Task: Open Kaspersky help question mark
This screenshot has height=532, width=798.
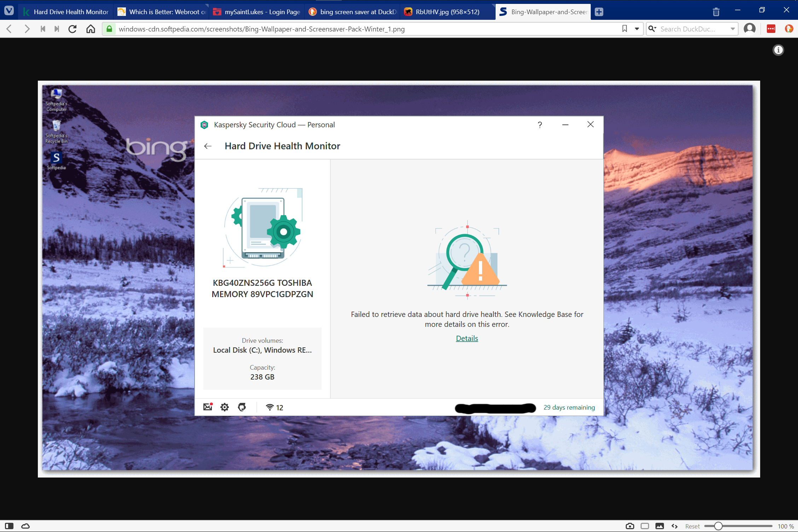Action: tap(540, 125)
